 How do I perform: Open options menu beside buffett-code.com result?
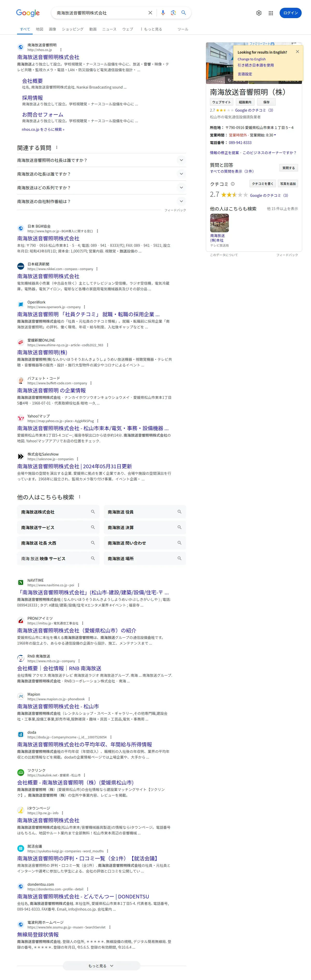point(91,383)
